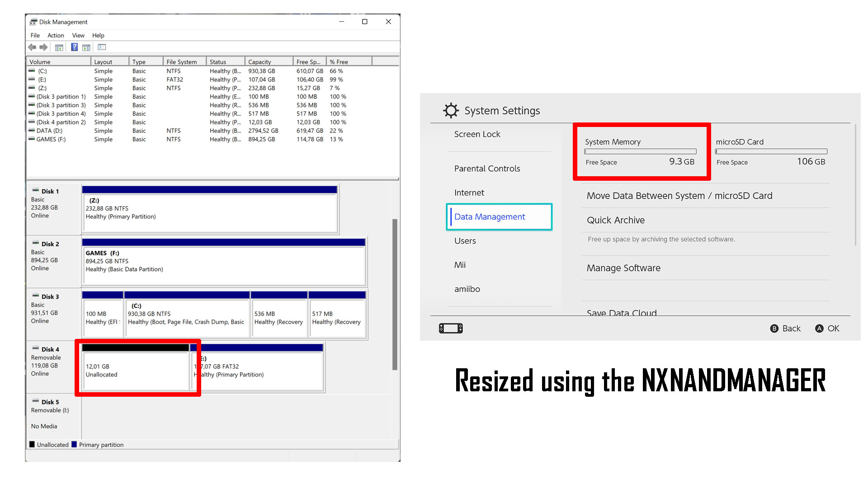Click the disk view vertical scrollbar
This screenshot has width=868, height=488.
pos(395,294)
